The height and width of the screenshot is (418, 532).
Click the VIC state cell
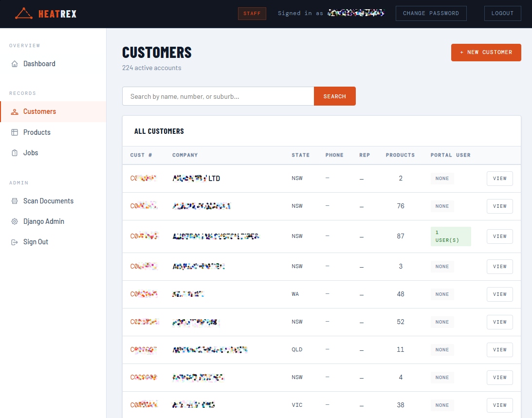click(296, 405)
